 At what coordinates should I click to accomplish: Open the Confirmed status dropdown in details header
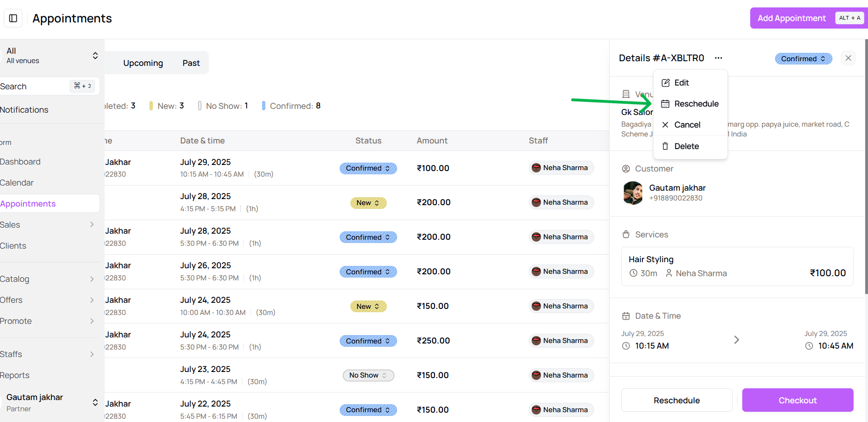tap(804, 59)
